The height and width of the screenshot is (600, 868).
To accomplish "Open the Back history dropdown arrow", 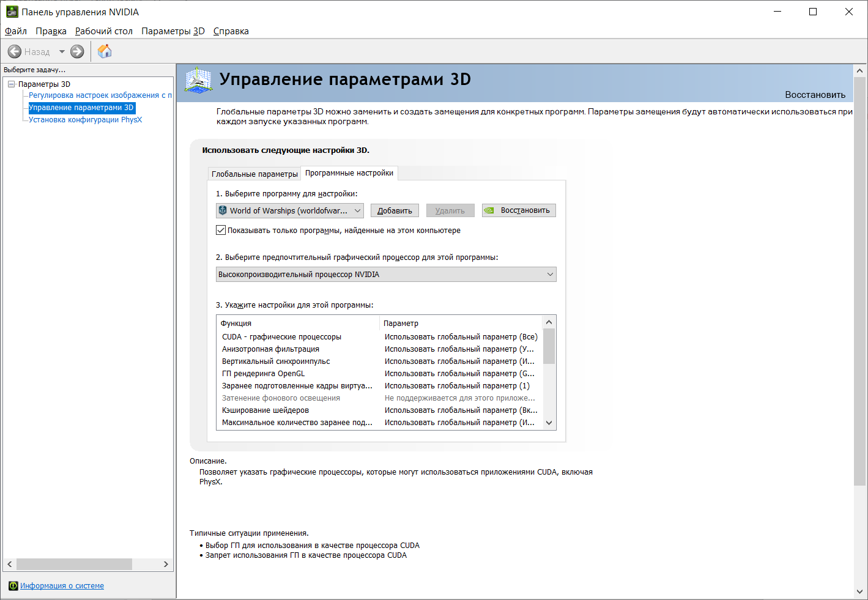I will pyautogui.click(x=62, y=52).
